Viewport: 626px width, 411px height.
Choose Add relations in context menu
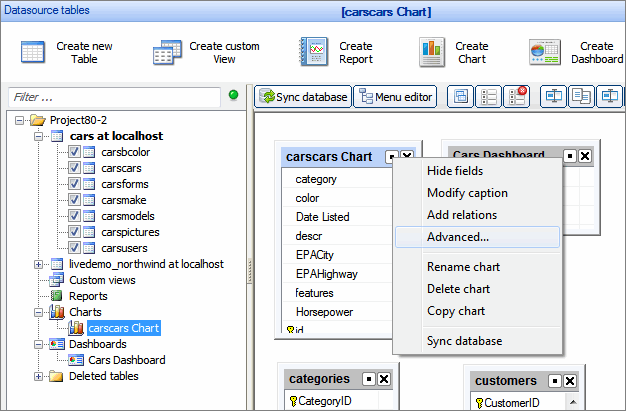click(477, 215)
